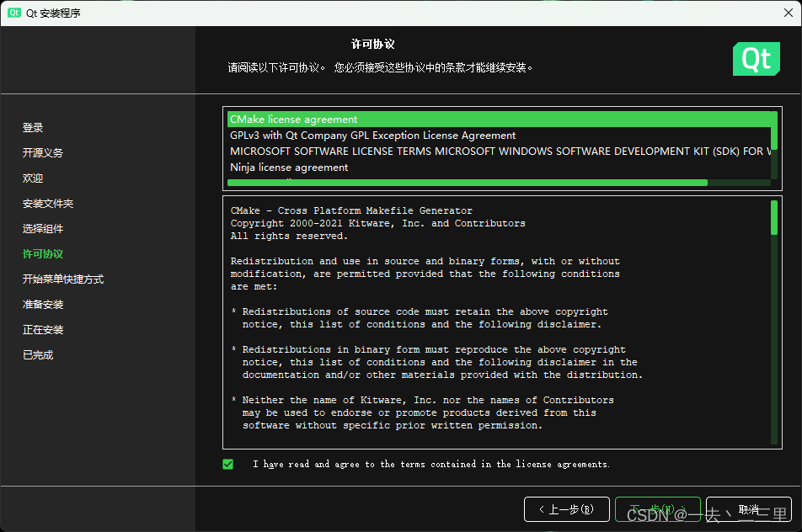
Task: Click the 准备安装 step in the sidebar
Action: 43,305
